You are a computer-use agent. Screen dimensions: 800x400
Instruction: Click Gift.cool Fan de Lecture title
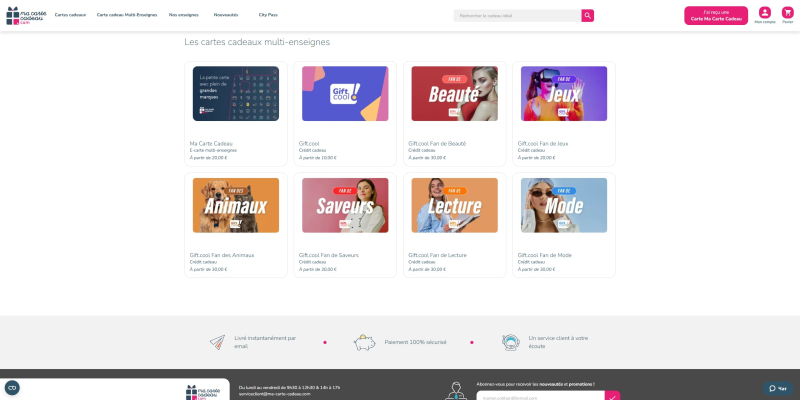pos(438,255)
